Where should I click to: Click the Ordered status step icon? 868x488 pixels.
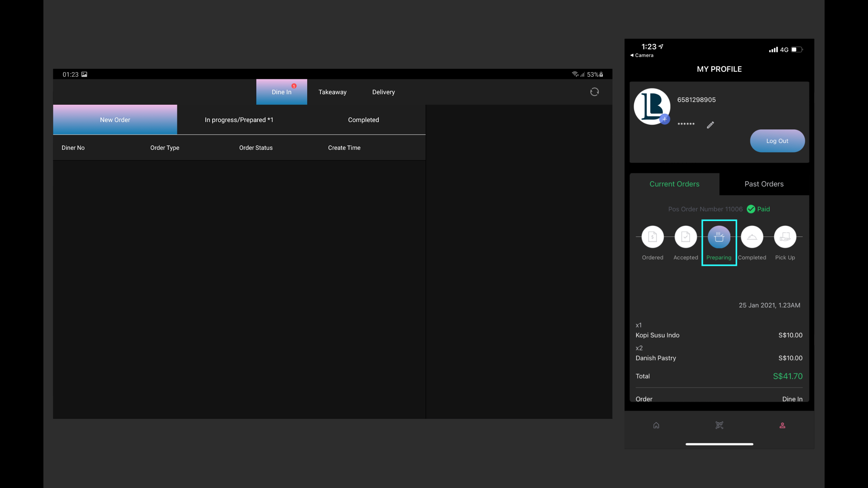click(652, 237)
